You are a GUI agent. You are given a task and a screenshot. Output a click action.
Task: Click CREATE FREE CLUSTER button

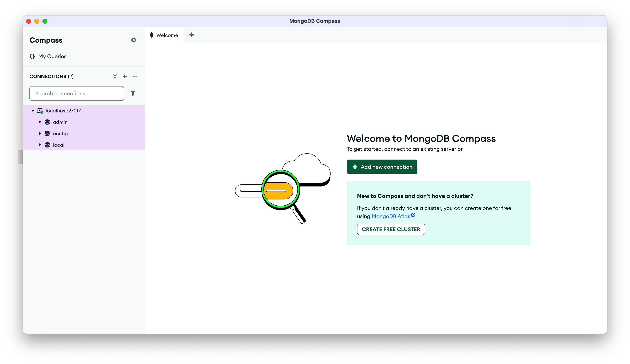point(391,229)
